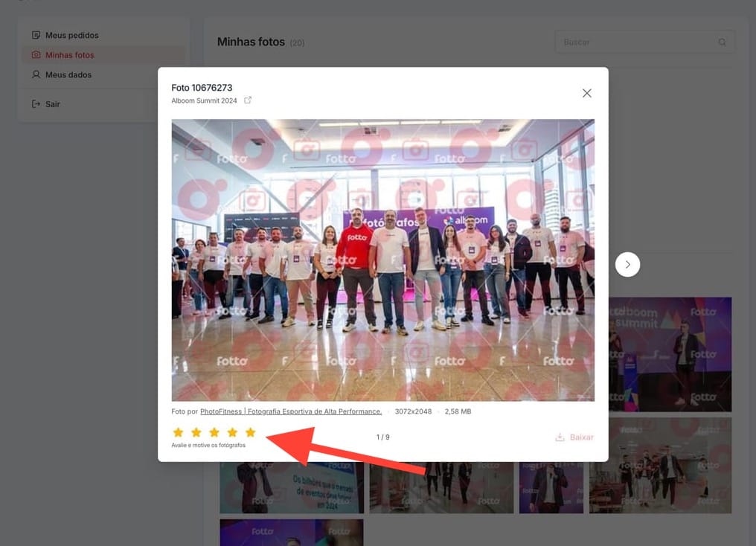The height and width of the screenshot is (546, 756).
Task: Click Baixar to download the photo
Action: (574, 437)
